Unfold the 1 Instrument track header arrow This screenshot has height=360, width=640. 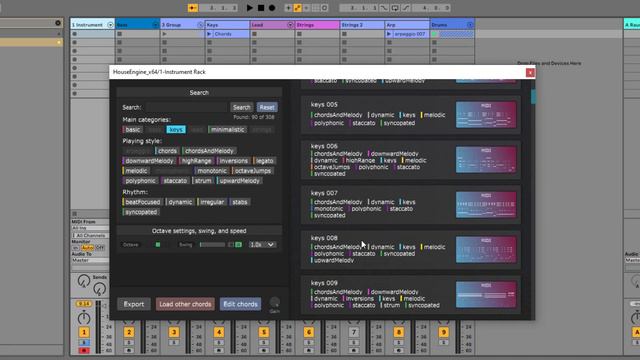pyautogui.click(x=110, y=25)
